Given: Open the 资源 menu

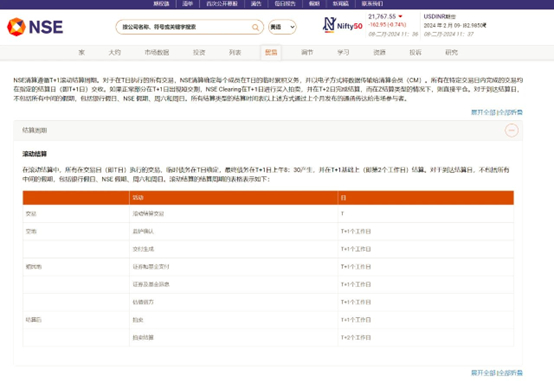Looking at the screenshot, I should (379, 52).
